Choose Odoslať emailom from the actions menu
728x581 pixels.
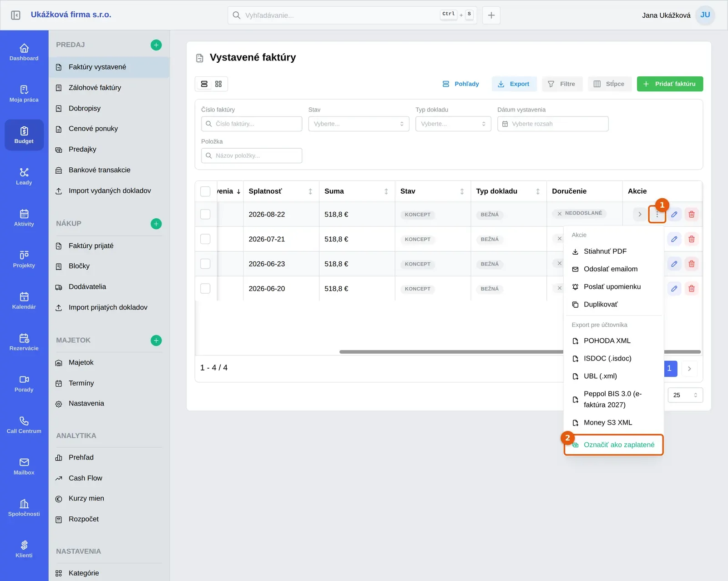click(613, 269)
